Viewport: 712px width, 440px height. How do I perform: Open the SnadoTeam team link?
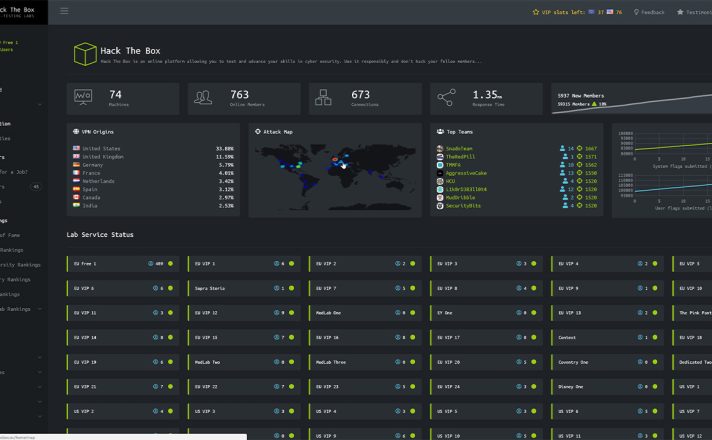click(459, 148)
